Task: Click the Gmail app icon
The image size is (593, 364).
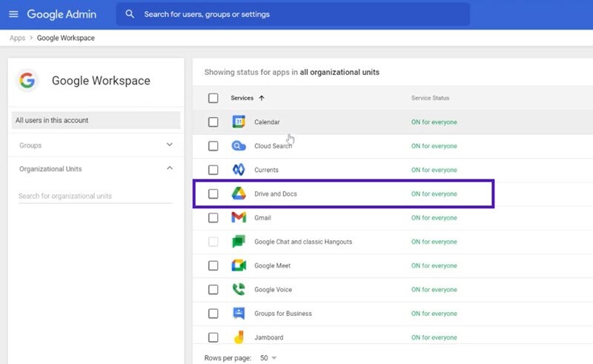Action: pyautogui.click(x=239, y=217)
